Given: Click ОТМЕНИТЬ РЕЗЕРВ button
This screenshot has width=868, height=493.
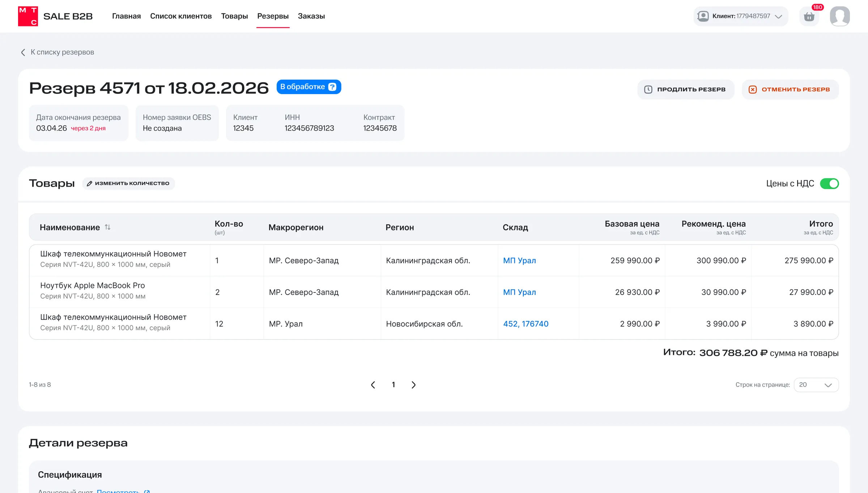Looking at the screenshot, I should click(790, 89).
